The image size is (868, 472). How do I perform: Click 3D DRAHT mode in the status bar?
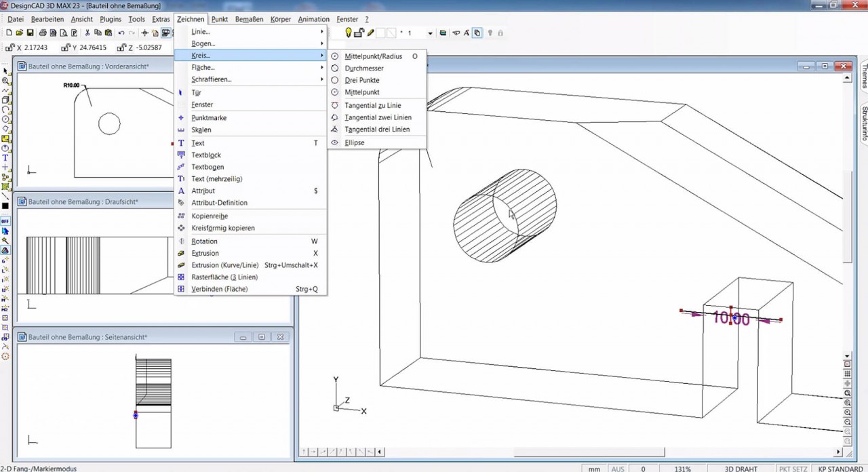[x=741, y=469]
